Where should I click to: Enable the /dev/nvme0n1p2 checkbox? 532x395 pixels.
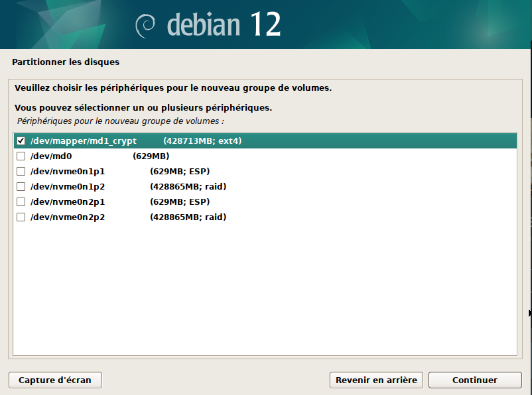pos(21,186)
